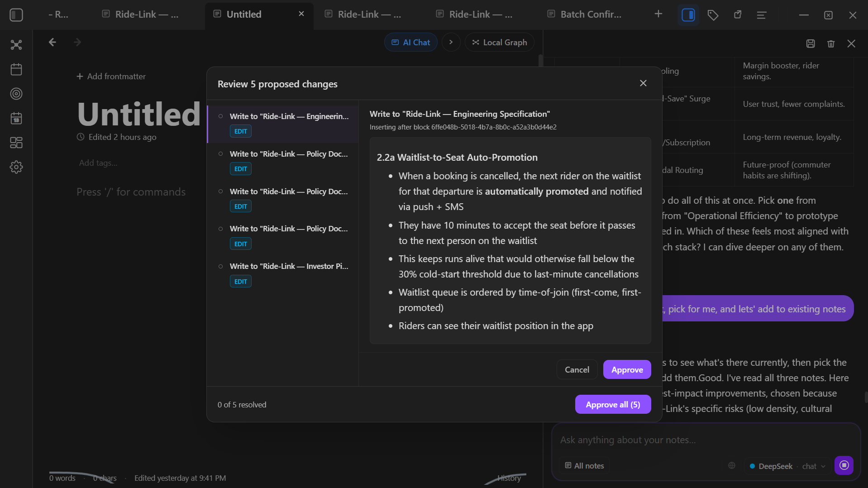Screen dimensions: 868x488
Task: Go forward with the right arrow
Action: (x=77, y=42)
